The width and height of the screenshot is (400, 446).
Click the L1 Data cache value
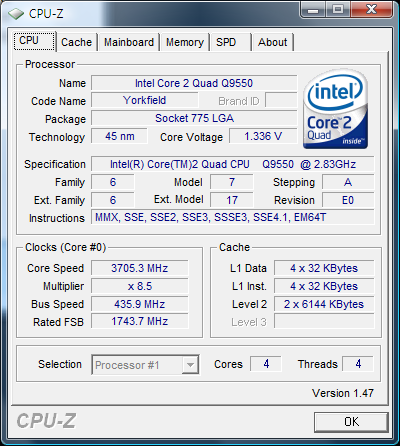pos(324,268)
